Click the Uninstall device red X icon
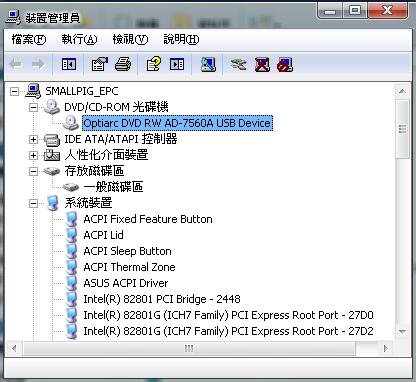 pos(262,64)
